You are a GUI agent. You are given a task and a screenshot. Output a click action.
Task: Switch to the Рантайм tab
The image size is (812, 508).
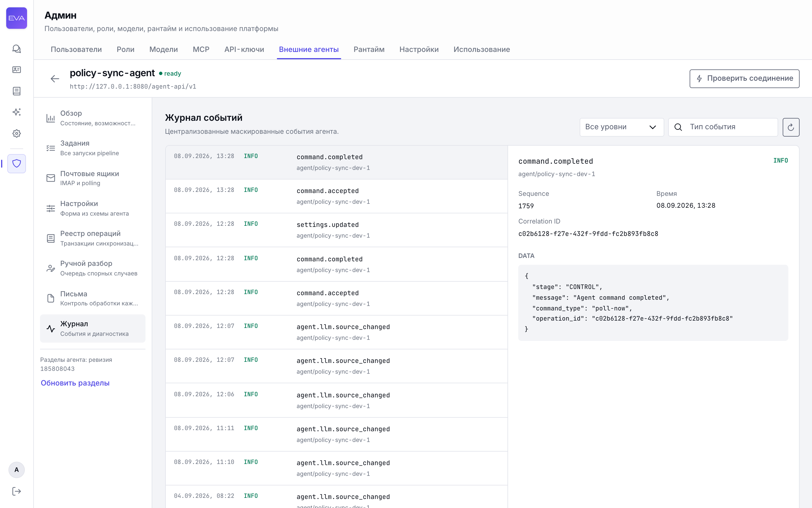pos(369,49)
